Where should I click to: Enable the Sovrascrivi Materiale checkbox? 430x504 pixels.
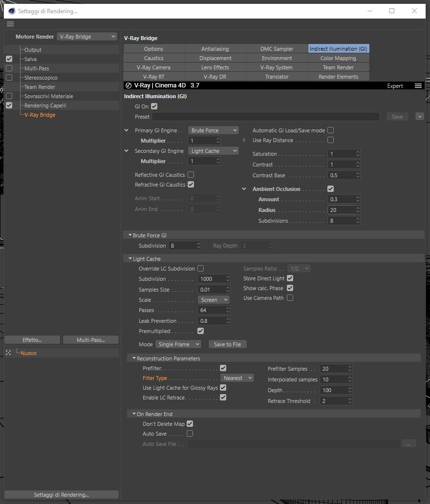click(x=9, y=96)
